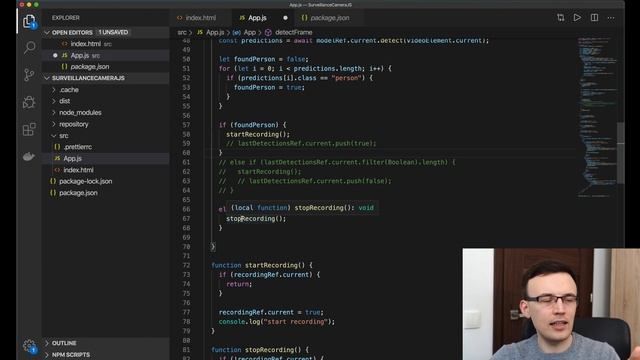Select App.js in Open Editors list
The width and height of the screenshot is (640, 360).
(105, 55)
